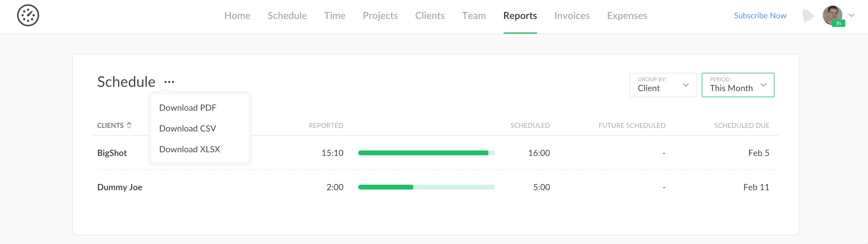Screen dimensions: 868x244
Task: Click the Scheduled Due column header
Action: point(741,125)
